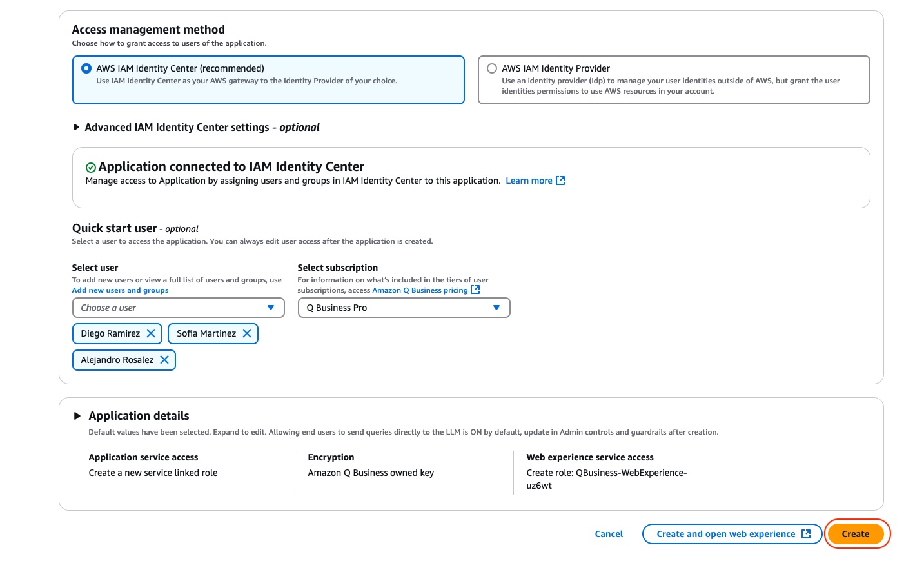
Task: Select the AWS IAM Identity Center recommended option
Action: click(86, 68)
